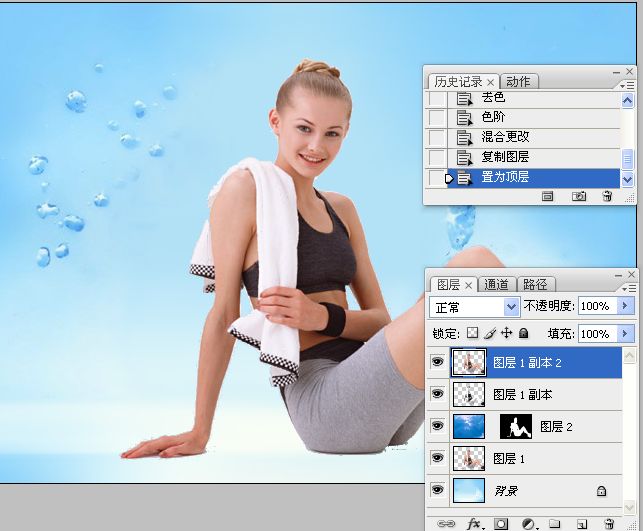Screen dimensions: 643x531
Task: Create new document from current history state
Action: pyautogui.click(x=548, y=197)
